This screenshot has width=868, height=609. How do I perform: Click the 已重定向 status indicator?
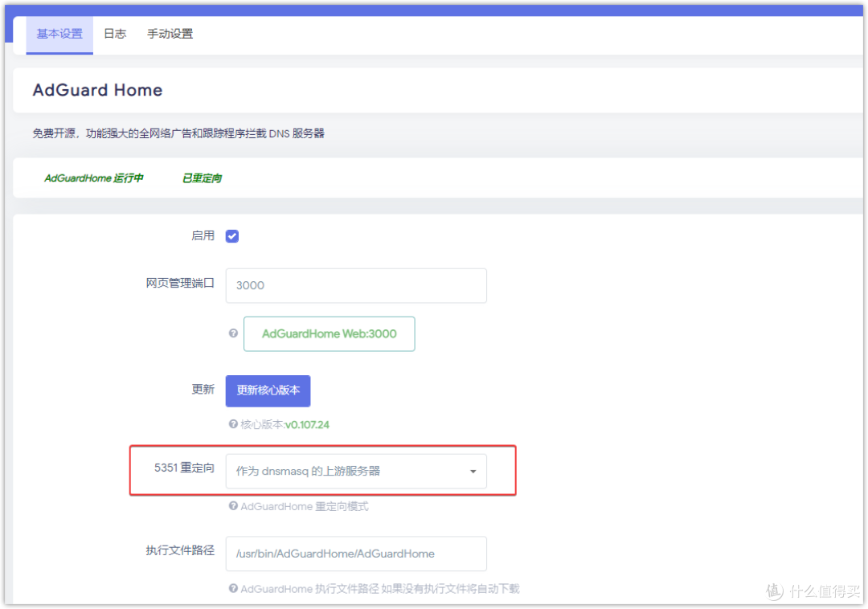pyautogui.click(x=201, y=178)
